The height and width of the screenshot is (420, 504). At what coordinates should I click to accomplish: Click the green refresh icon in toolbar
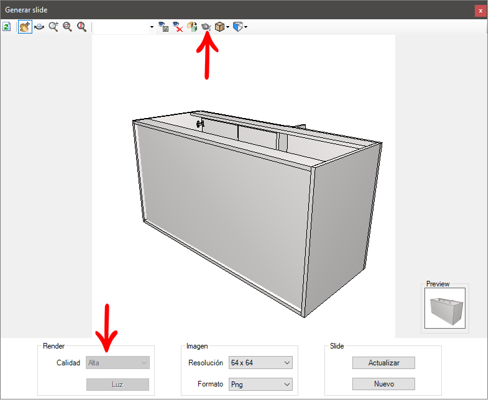point(7,27)
